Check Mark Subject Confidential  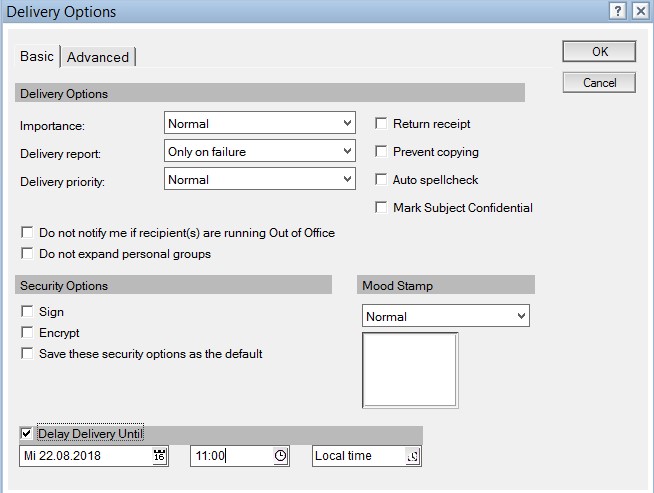381,208
